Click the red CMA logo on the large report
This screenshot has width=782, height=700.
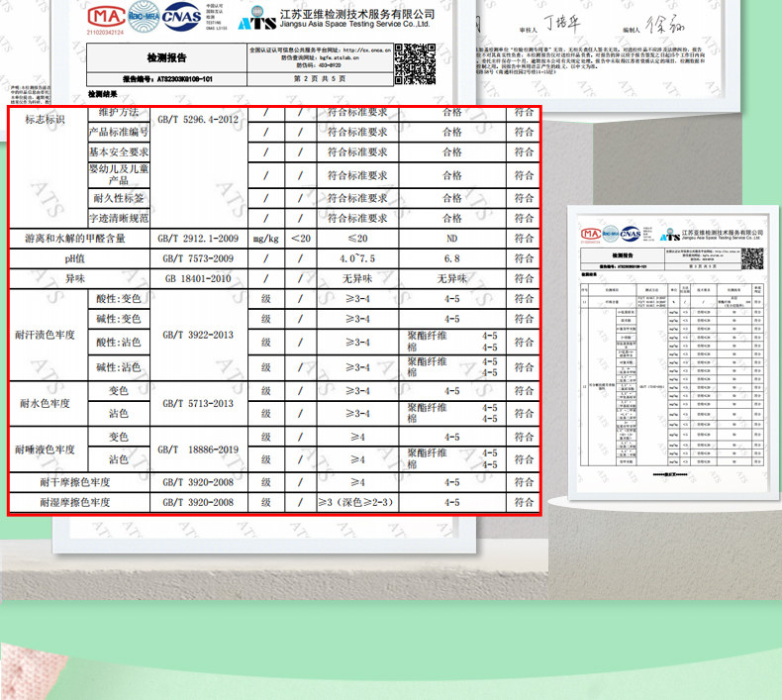pyautogui.click(x=106, y=17)
